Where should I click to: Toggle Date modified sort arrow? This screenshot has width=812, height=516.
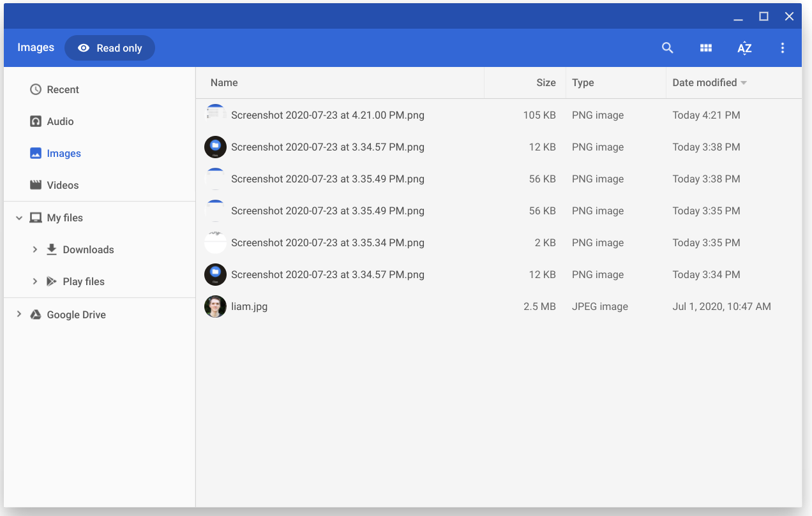[744, 83]
